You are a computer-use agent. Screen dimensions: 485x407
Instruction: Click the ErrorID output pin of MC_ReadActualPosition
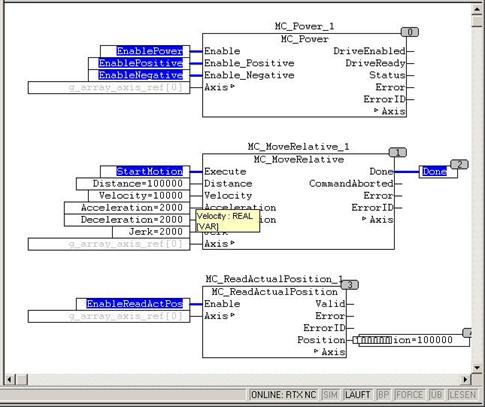[324, 328]
